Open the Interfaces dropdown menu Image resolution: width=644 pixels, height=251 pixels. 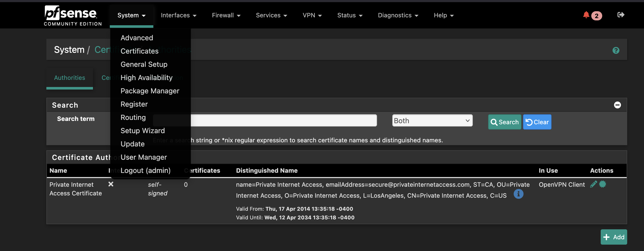pyautogui.click(x=179, y=15)
